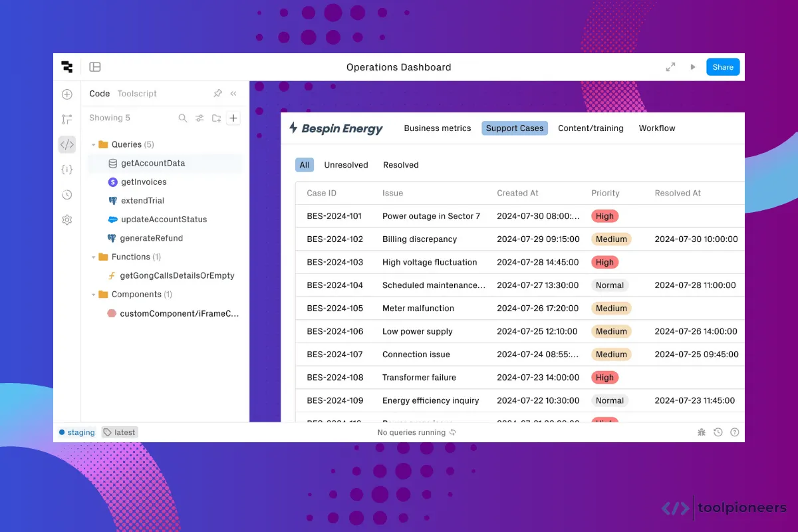Image resolution: width=798 pixels, height=532 pixels.
Task: Click the Medium badge for BES-2024-102
Action: pos(611,239)
